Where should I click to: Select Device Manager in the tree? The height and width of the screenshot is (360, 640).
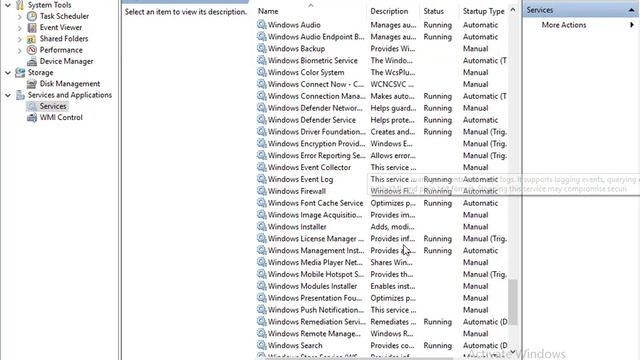click(x=66, y=61)
